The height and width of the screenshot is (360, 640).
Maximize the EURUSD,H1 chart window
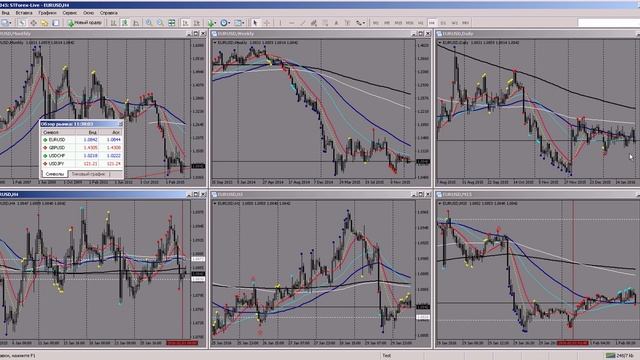click(x=420, y=194)
